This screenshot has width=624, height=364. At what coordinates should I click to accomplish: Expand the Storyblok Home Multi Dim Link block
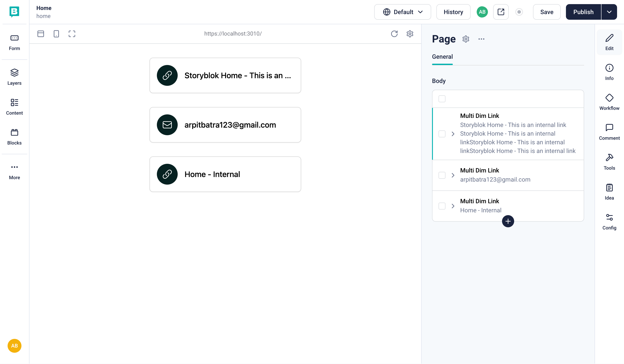coord(453,134)
